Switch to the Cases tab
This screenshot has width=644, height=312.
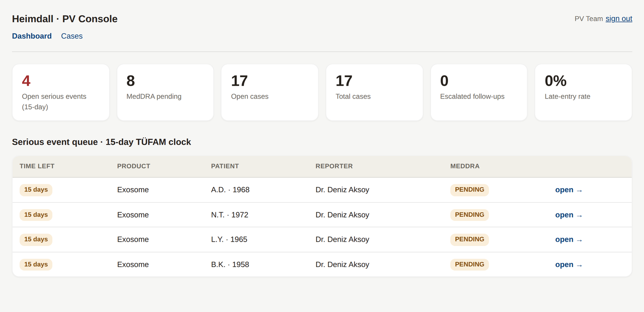tap(72, 36)
